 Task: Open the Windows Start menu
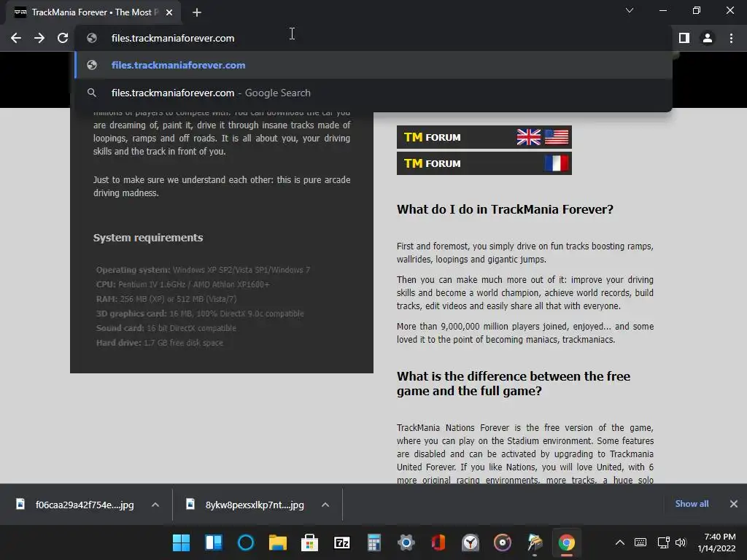[x=181, y=542]
